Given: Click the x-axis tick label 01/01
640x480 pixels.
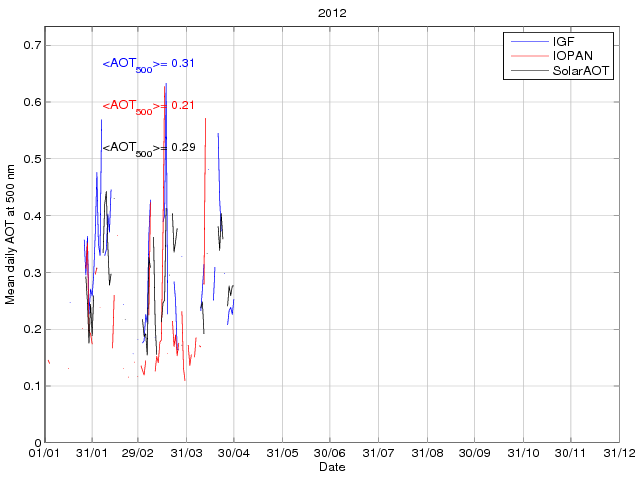Looking at the screenshot, I should pos(44,453).
